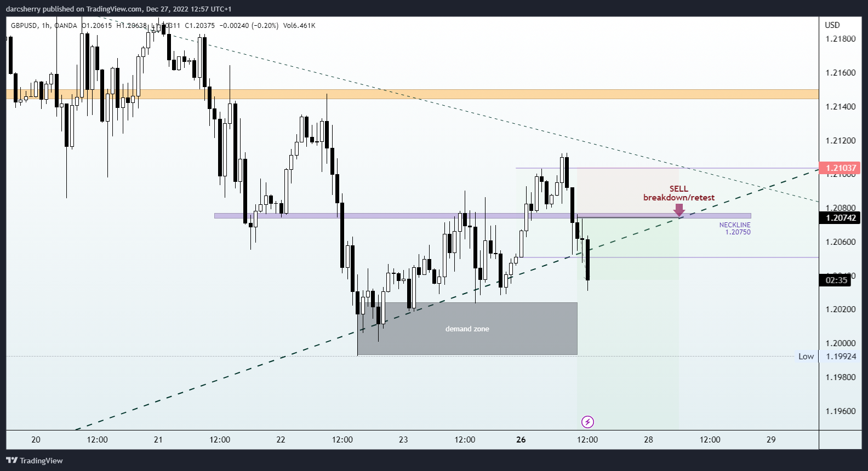
Task: Click the date 20 on time axis
Action: pyautogui.click(x=36, y=440)
